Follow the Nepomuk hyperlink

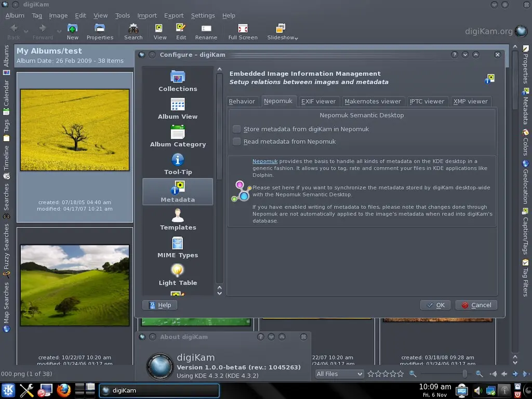[265, 162]
